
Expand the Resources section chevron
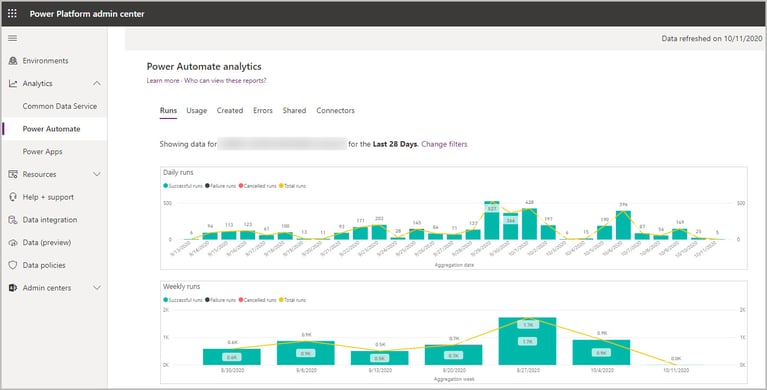click(x=97, y=174)
